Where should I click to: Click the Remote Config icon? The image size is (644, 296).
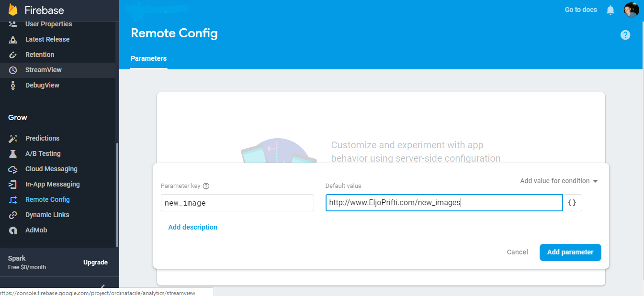click(13, 199)
